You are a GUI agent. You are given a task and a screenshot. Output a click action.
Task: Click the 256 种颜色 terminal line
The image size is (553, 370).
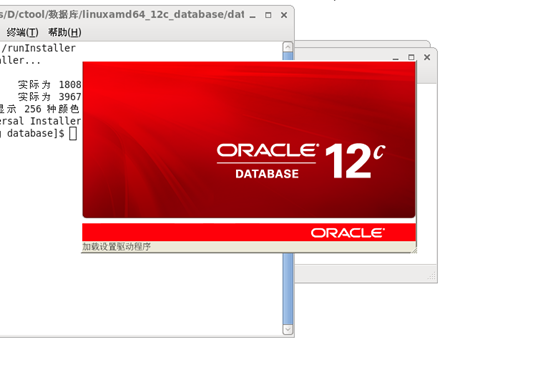[40, 109]
